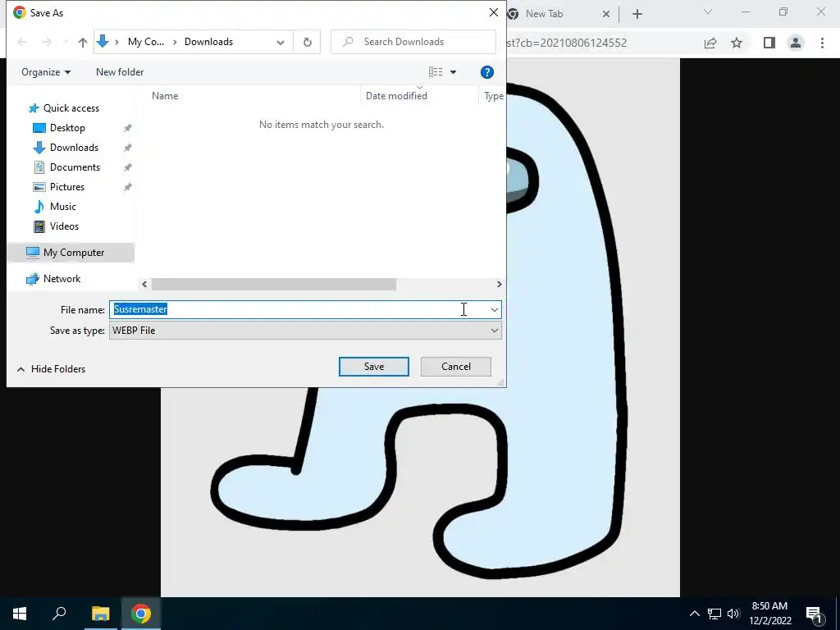
Task: Open the Chrome profile avatar
Action: click(x=796, y=43)
